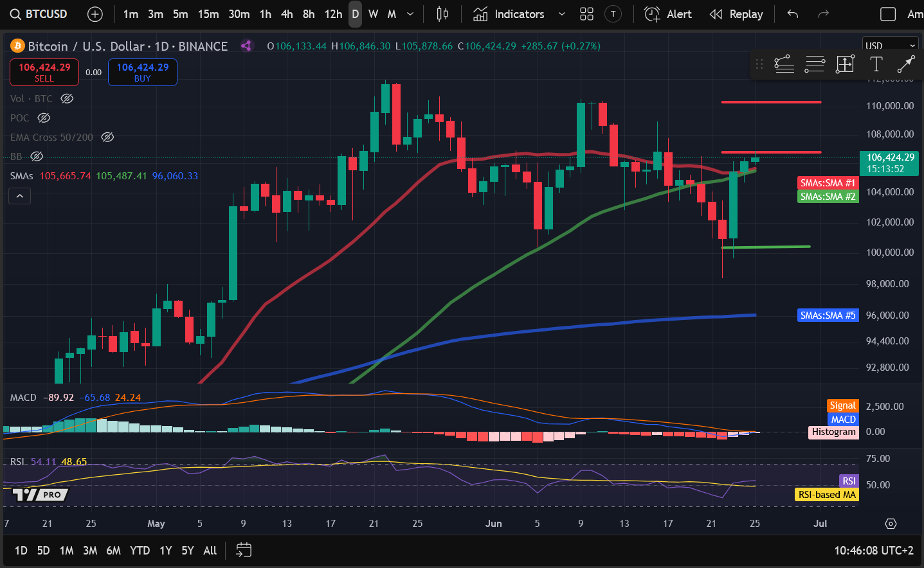
Task: Switch to weekly W timeframe
Action: (374, 14)
